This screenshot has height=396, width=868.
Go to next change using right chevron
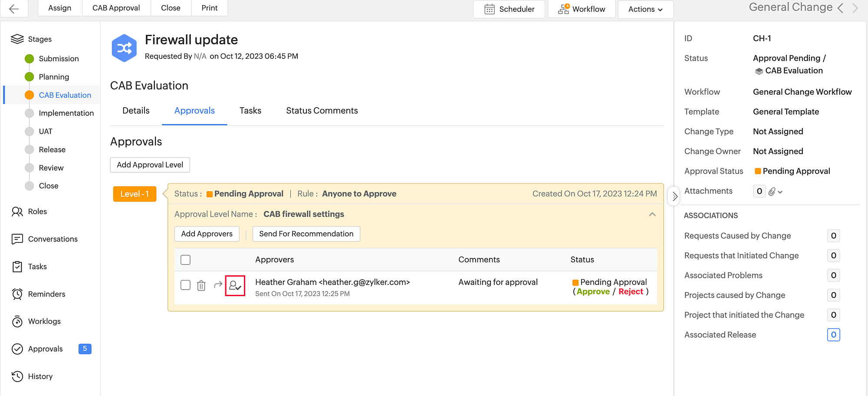tap(855, 8)
